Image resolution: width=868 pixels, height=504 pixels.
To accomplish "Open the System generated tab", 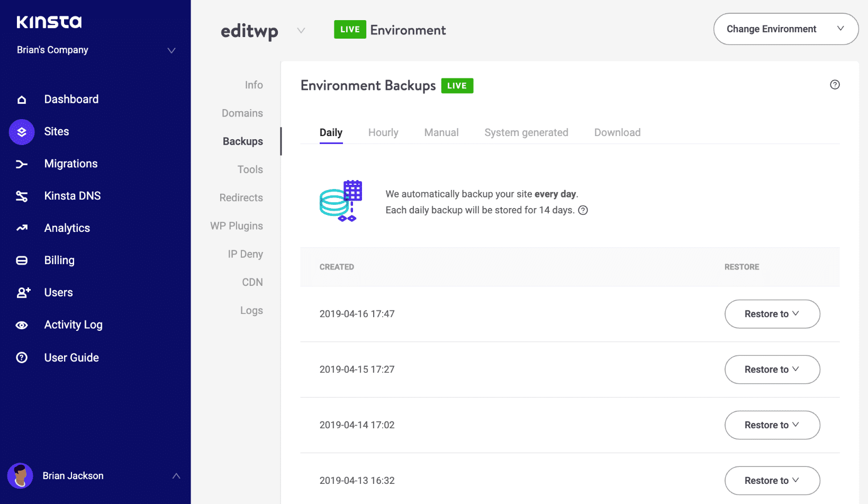I will click(526, 132).
